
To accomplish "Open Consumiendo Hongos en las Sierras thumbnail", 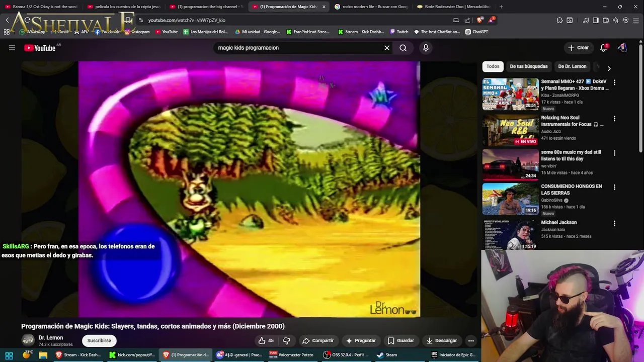I will pyautogui.click(x=510, y=199).
